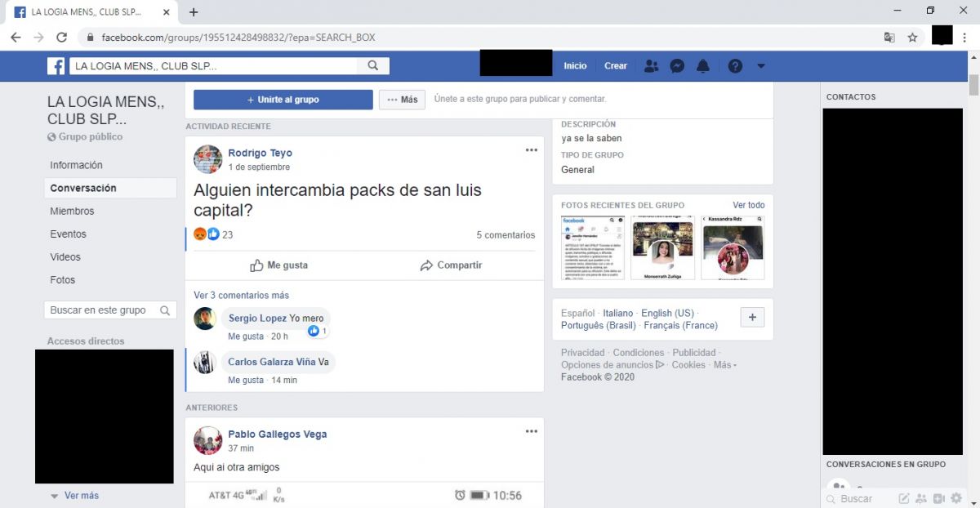Click the like count on Sergio Lopez's comment
Screen dimensions: 980x508
coord(318,331)
